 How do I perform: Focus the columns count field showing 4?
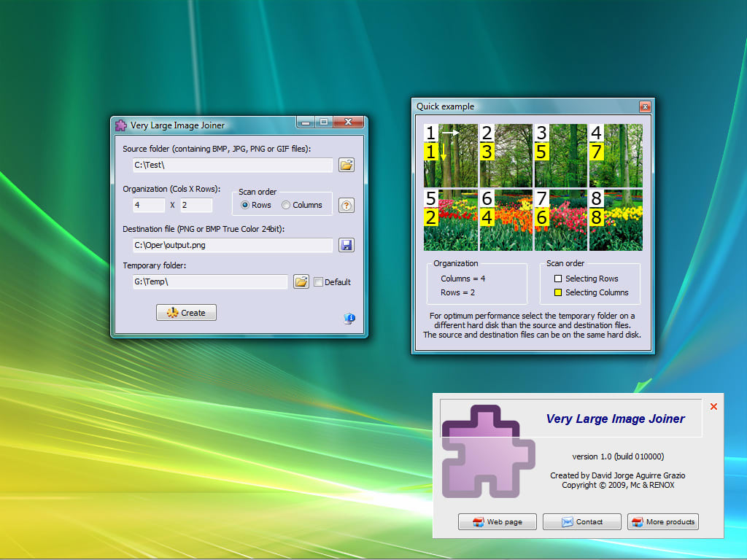149,205
